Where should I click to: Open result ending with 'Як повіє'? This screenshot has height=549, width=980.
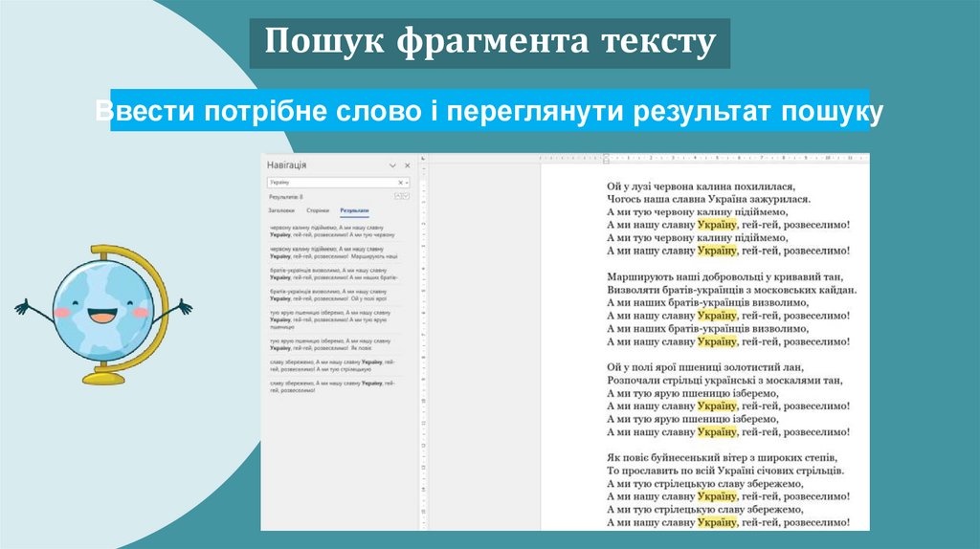pos(331,344)
